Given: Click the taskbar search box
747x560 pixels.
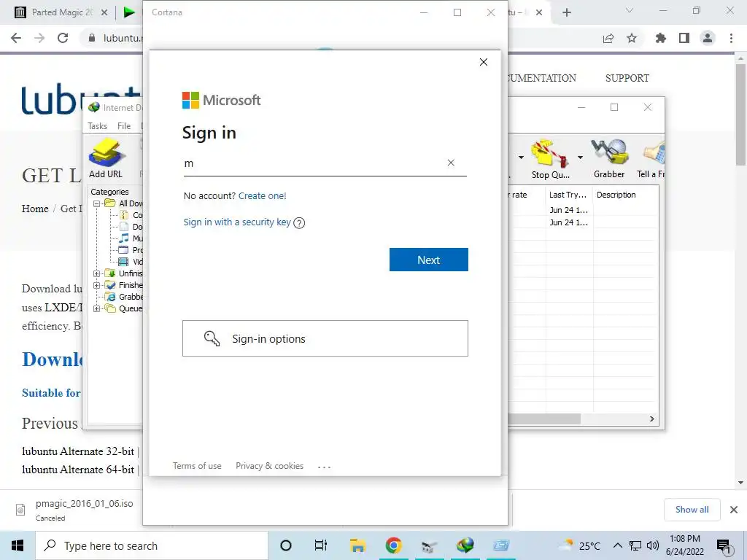Looking at the screenshot, I should [152, 545].
